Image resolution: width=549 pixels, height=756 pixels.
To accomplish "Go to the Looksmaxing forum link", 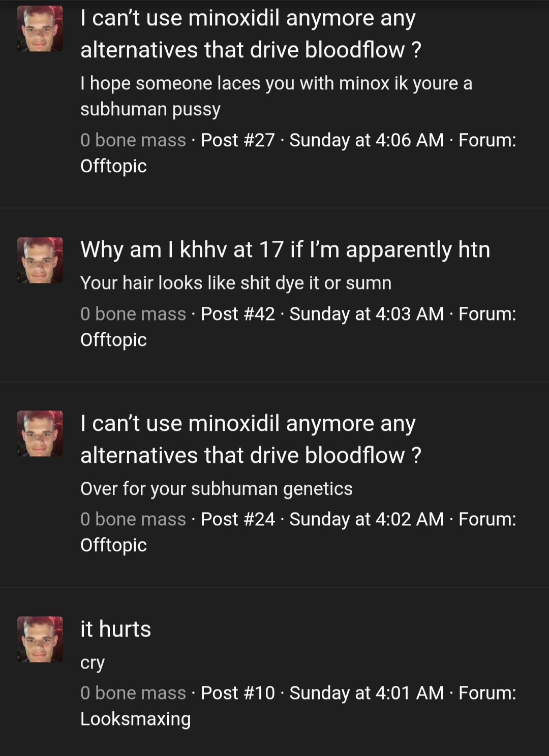I will click(x=135, y=719).
